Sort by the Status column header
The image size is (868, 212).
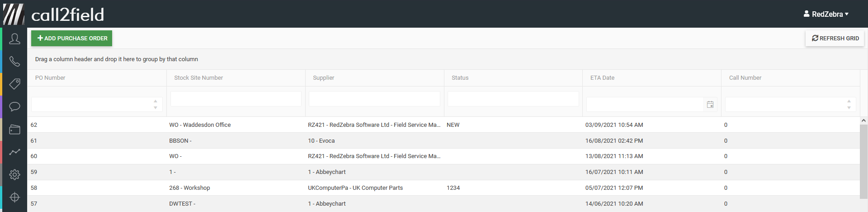(460, 78)
